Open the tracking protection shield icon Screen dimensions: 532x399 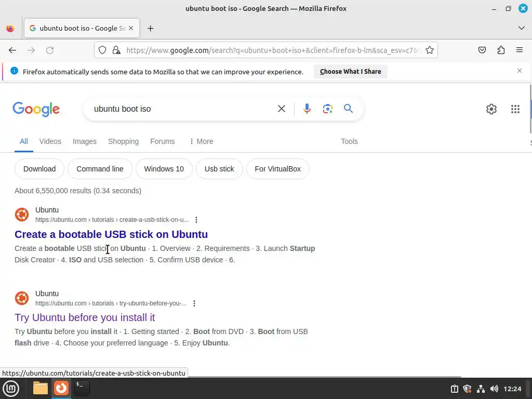point(102,50)
